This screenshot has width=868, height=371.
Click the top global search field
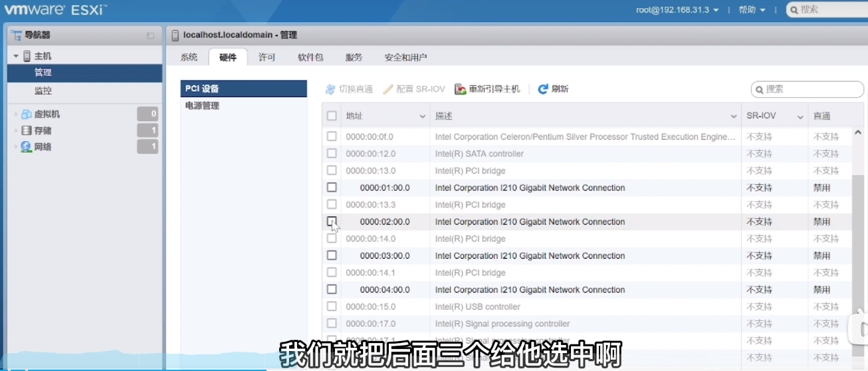[827, 10]
